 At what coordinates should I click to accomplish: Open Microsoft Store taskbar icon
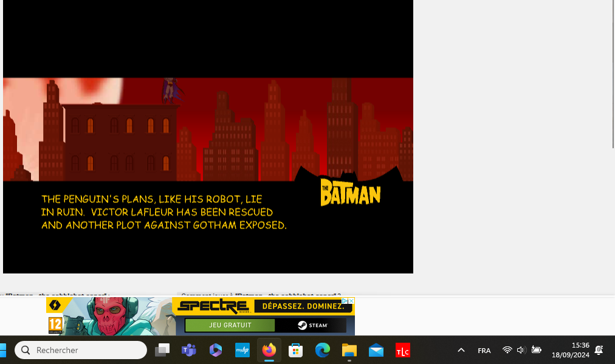[x=295, y=351]
